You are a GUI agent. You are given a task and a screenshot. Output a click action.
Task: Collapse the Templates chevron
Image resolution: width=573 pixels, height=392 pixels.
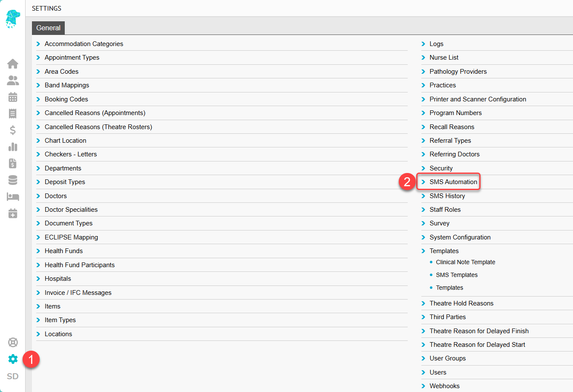point(423,251)
